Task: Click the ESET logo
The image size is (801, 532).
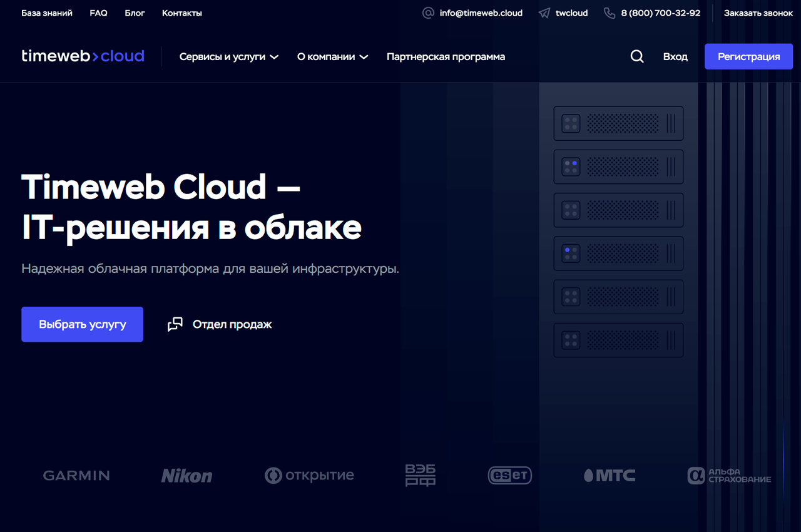Action: pyautogui.click(x=510, y=476)
